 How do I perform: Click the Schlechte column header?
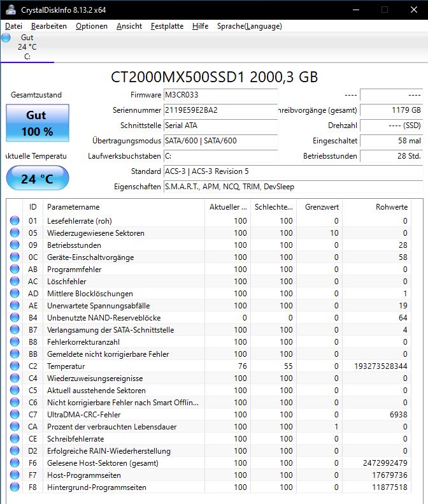(x=273, y=207)
